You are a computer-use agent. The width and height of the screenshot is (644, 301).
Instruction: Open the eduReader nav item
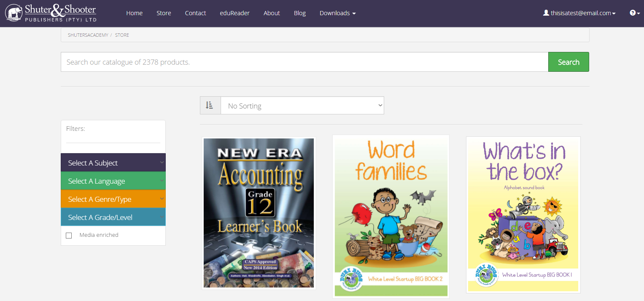(x=234, y=13)
